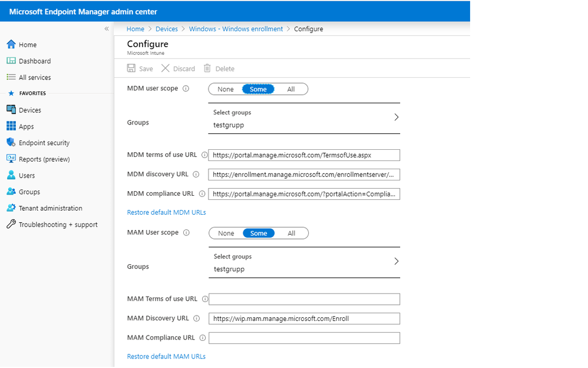Click the Home house icon in sidebar
588x368 pixels.
(11, 45)
